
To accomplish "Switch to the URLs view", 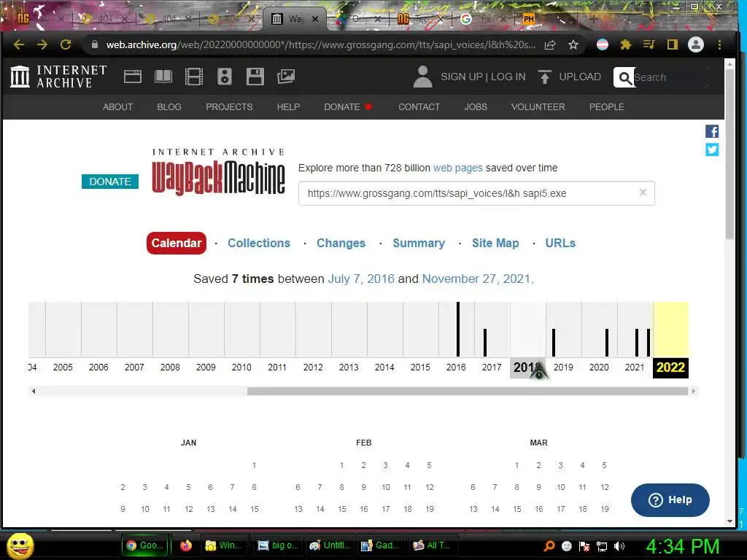I will pyautogui.click(x=560, y=243).
